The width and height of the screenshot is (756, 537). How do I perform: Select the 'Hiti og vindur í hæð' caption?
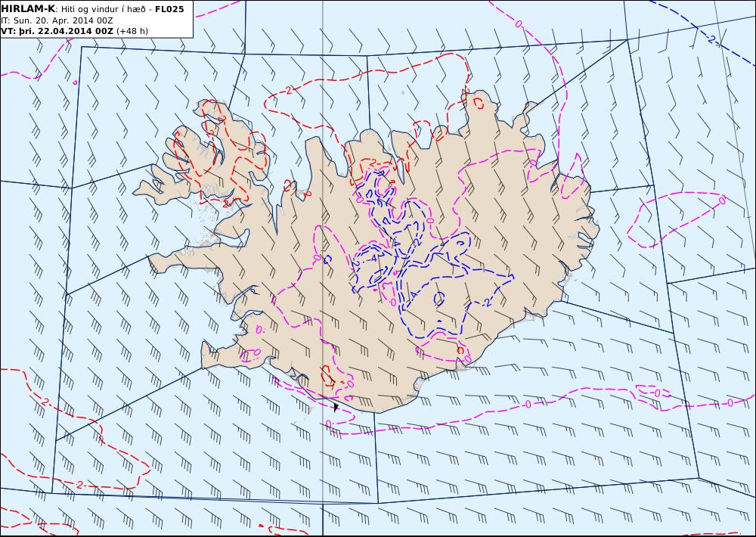coord(103,9)
